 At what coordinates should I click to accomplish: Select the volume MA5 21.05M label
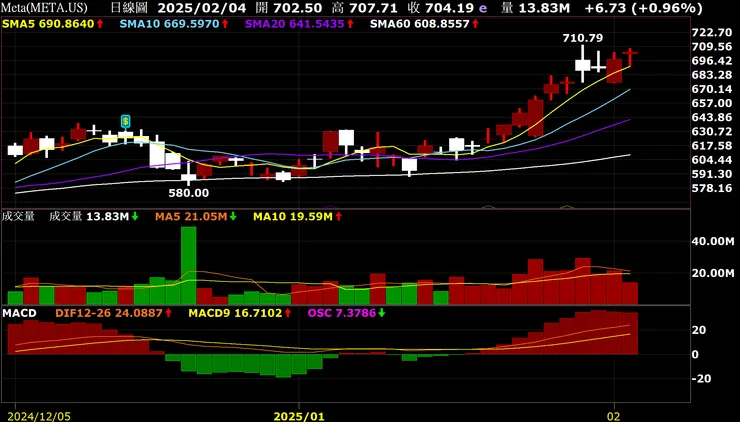click(x=196, y=217)
